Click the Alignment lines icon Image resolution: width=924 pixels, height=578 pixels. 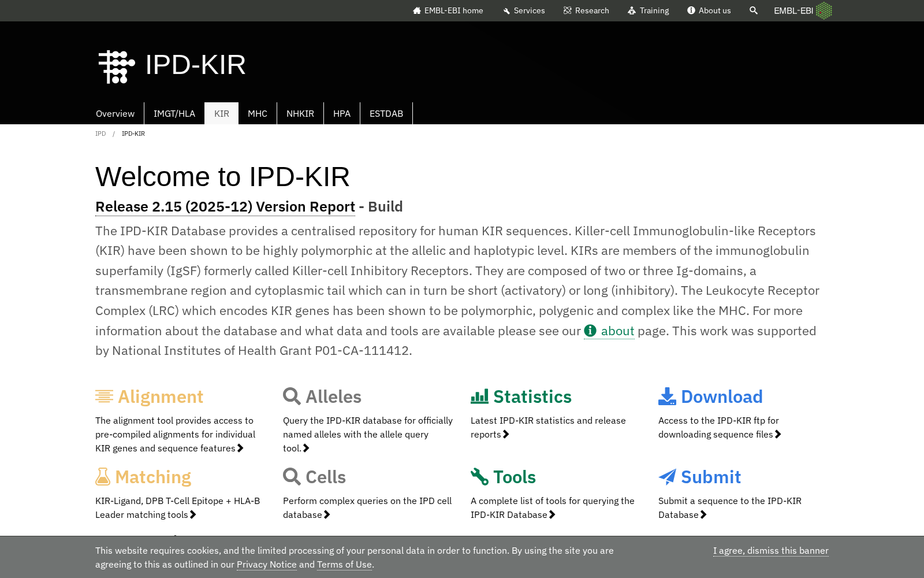pyautogui.click(x=104, y=397)
